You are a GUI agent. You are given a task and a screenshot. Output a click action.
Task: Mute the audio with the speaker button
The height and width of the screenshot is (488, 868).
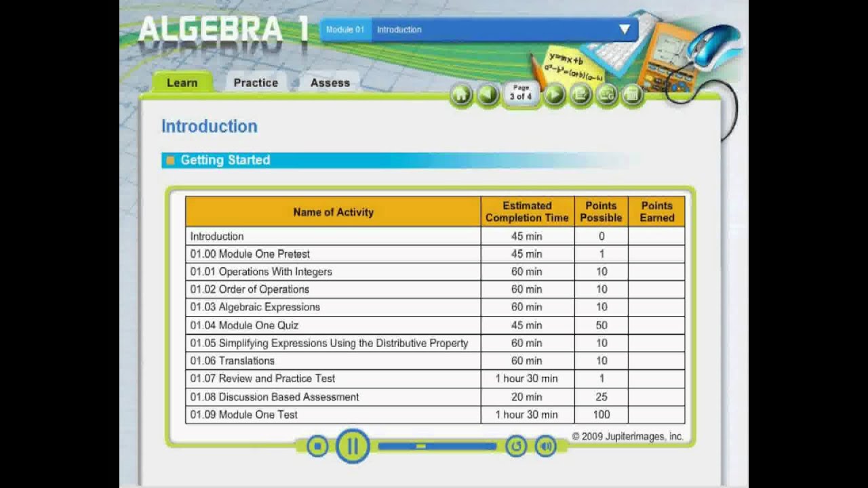[x=546, y=446]
